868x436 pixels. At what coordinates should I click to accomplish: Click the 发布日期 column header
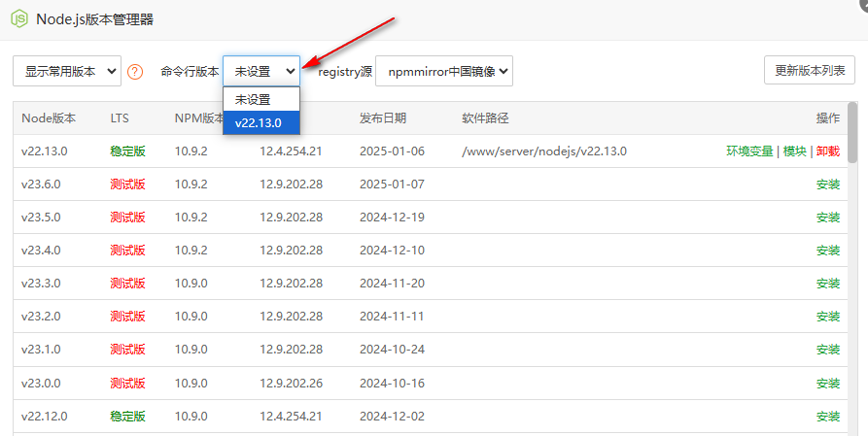click(383, 117)
